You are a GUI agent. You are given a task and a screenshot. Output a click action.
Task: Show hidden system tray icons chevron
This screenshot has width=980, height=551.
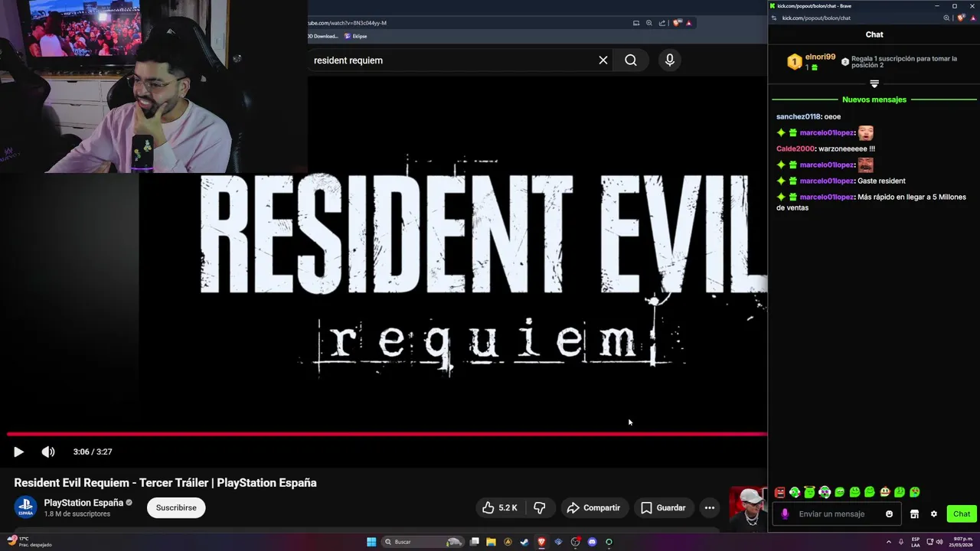coord(889,542)
